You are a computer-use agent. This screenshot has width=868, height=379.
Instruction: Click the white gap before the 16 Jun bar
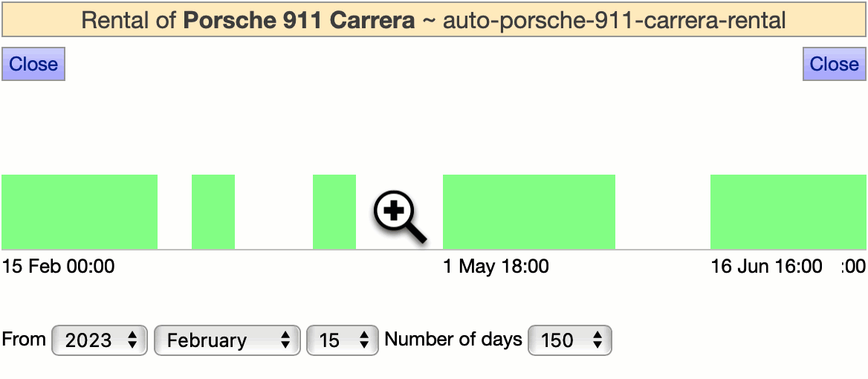[x=663, y=212]
